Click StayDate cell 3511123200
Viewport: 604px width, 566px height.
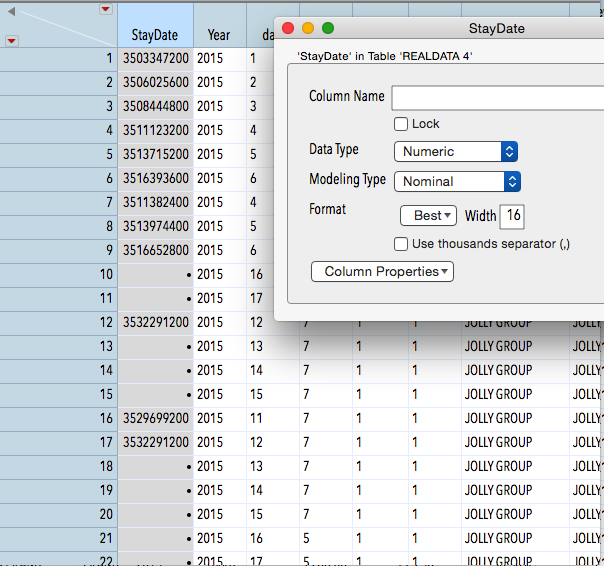156,131
